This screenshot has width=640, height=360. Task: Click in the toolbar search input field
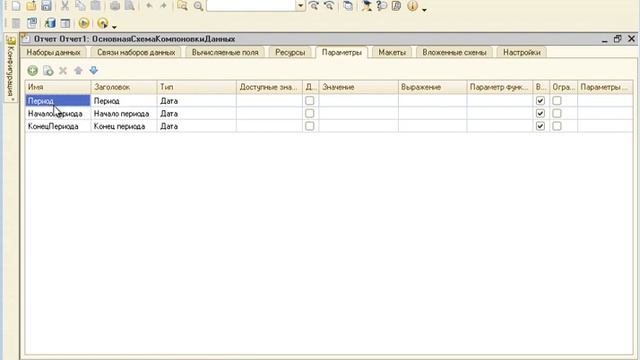pyautogui.click(x=251, y=6)
